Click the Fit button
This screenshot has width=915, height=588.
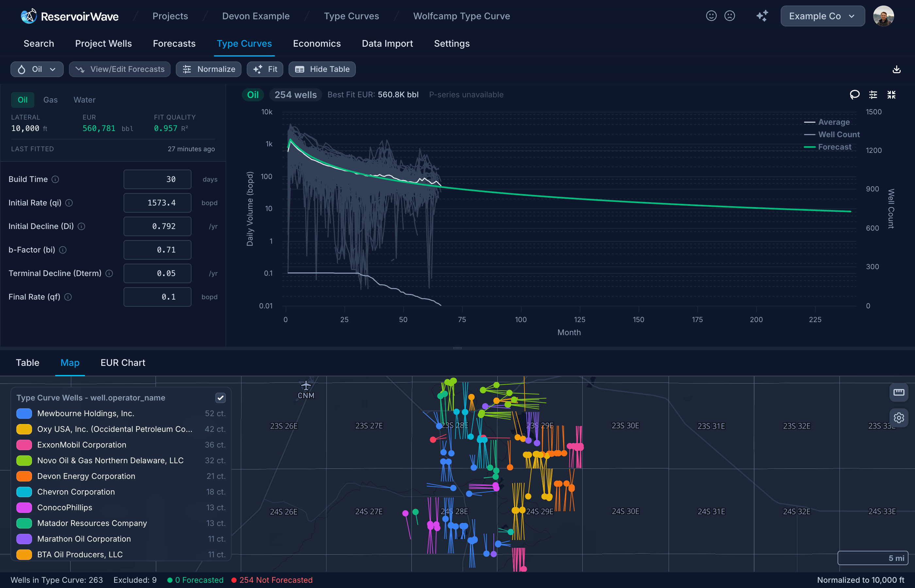coord(265,69)
